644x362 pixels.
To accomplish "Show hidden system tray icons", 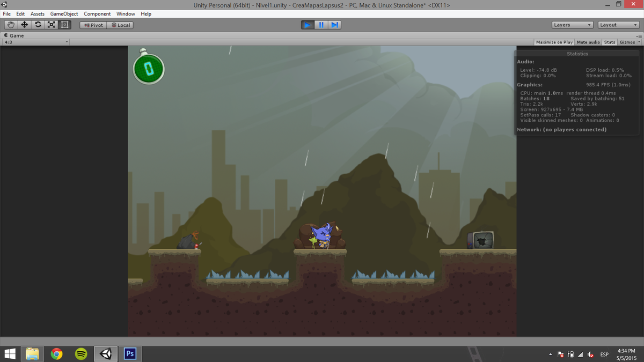I will pyautogui.click(x=550, y=354).
